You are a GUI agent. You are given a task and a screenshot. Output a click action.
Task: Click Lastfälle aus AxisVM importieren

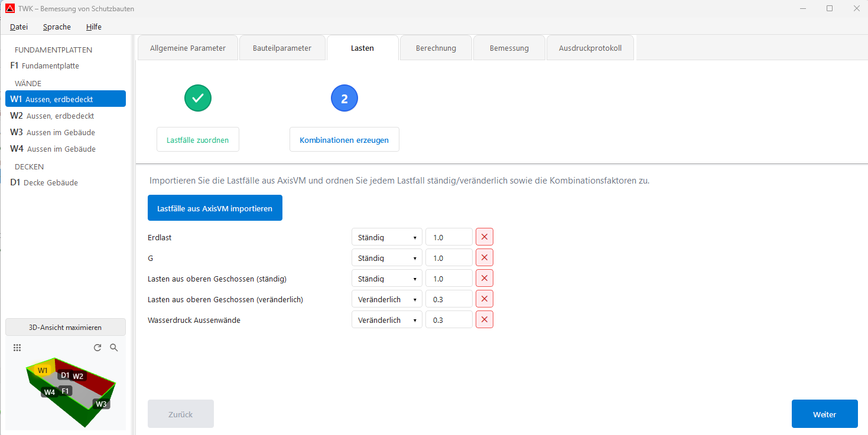214,207
